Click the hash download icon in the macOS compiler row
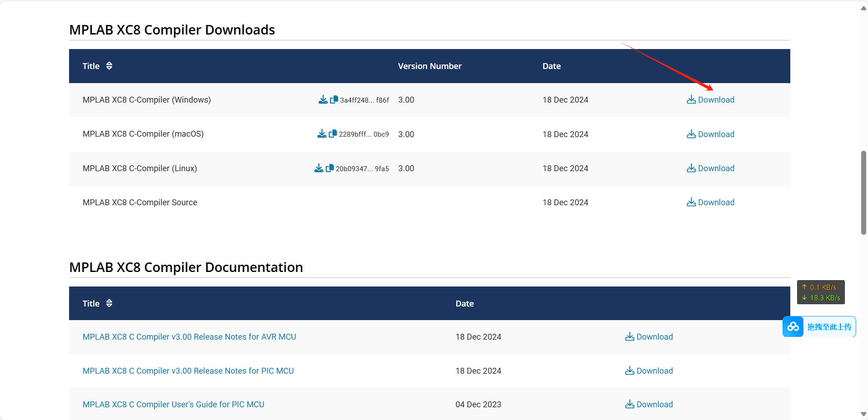868x420 pixels. [322, 133]
